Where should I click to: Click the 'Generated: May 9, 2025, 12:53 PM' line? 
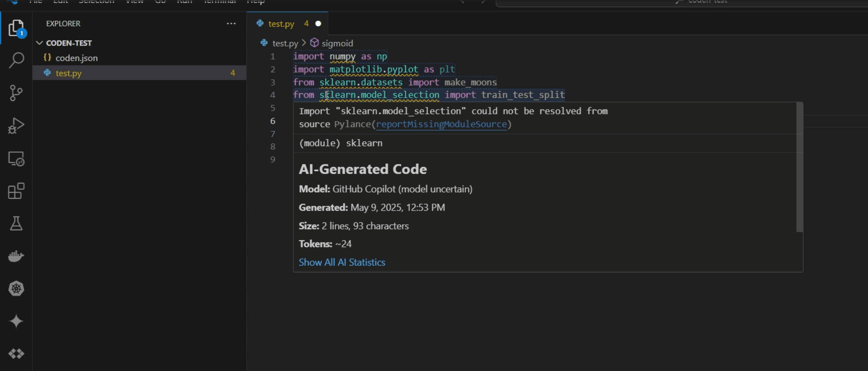tap(372, 207)
